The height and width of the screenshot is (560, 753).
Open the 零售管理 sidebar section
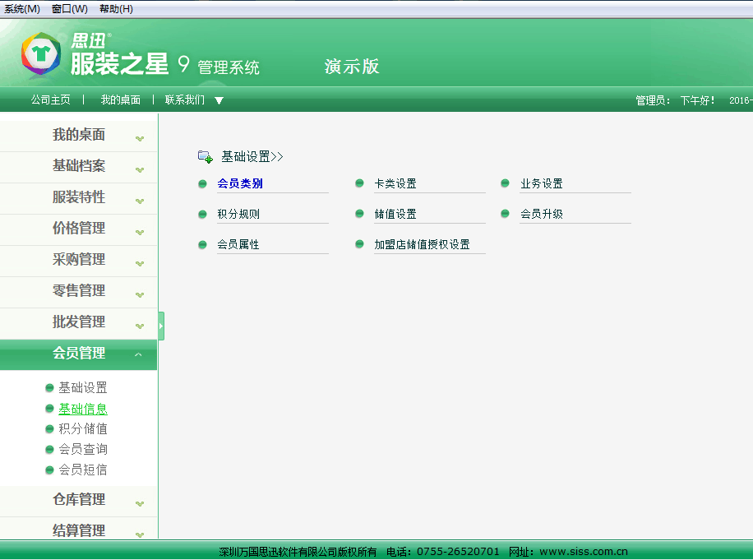(79, 291)
